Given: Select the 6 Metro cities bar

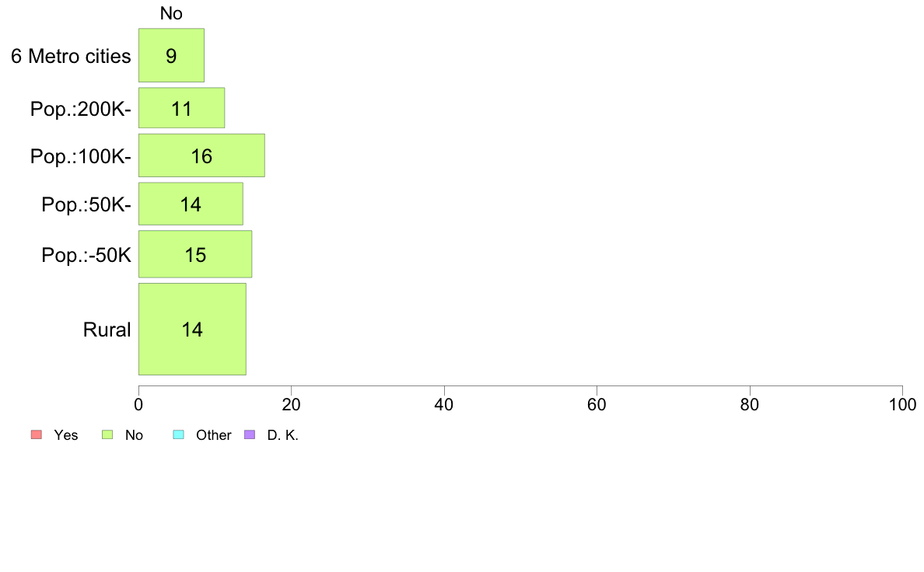Looking at the screenshot, I should point(171,55).
